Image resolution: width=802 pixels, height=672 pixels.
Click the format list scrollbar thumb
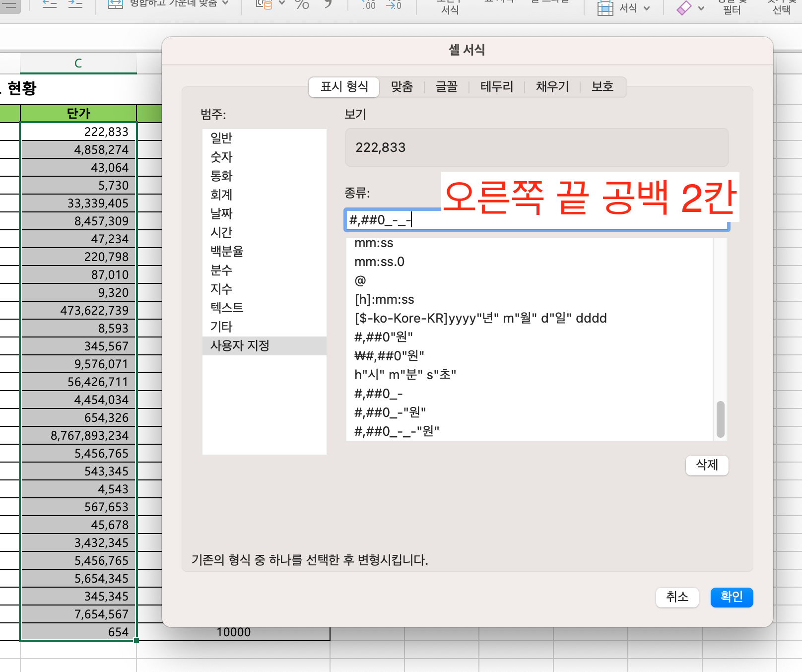click(721, 419)
